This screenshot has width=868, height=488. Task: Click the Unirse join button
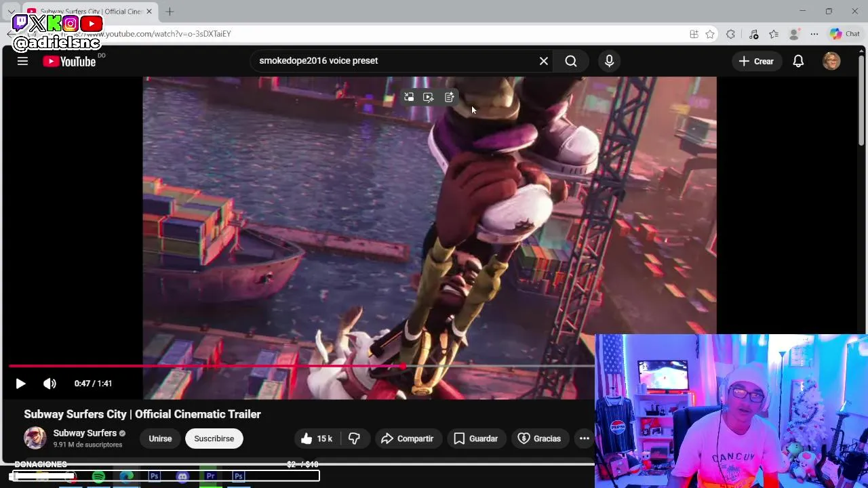point(160,439)
